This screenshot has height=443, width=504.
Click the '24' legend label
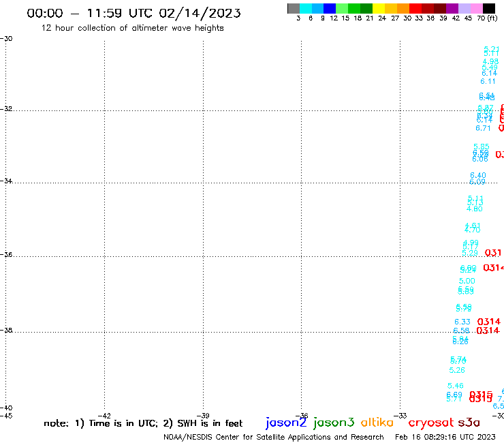382,18
